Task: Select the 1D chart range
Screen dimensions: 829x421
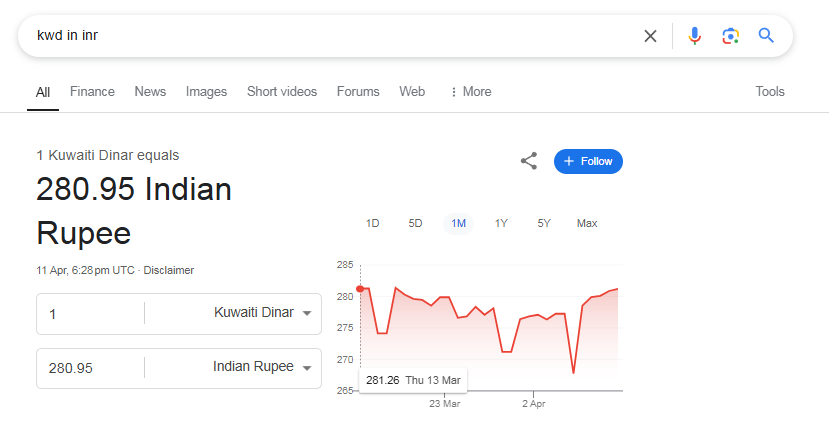Action: coord(373,223)
